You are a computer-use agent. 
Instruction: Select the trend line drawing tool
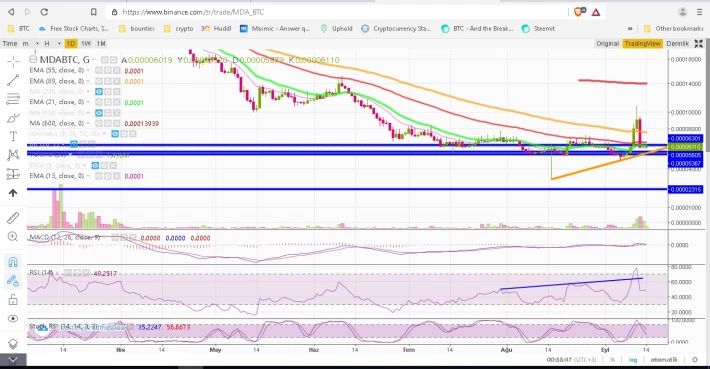13,80
